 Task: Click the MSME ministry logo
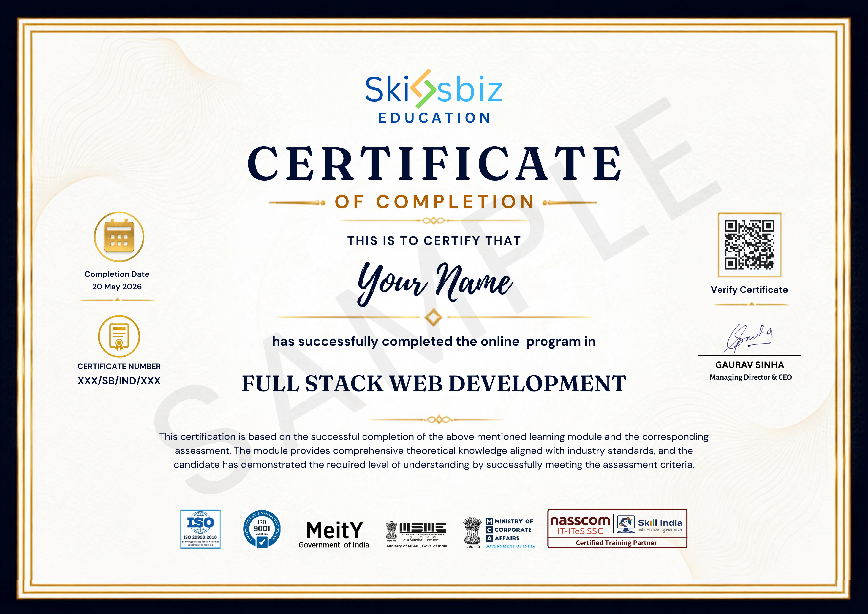[417, 535]
